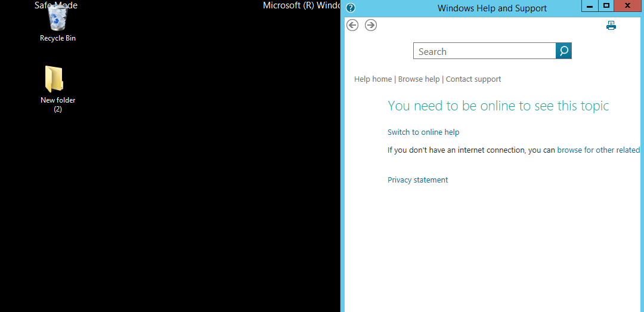
Task: Follow the Switch to online help link
Action: pyautogui.click(x=423, y=132)
